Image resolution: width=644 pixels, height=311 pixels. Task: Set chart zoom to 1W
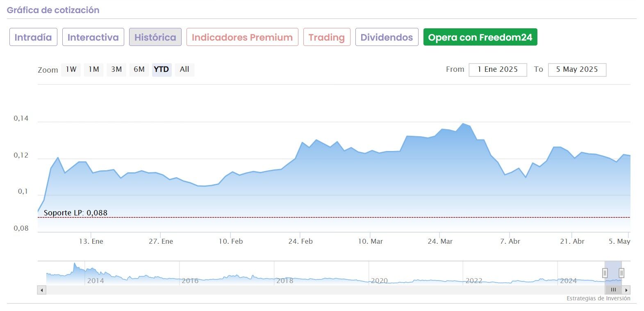coord(71,69)
